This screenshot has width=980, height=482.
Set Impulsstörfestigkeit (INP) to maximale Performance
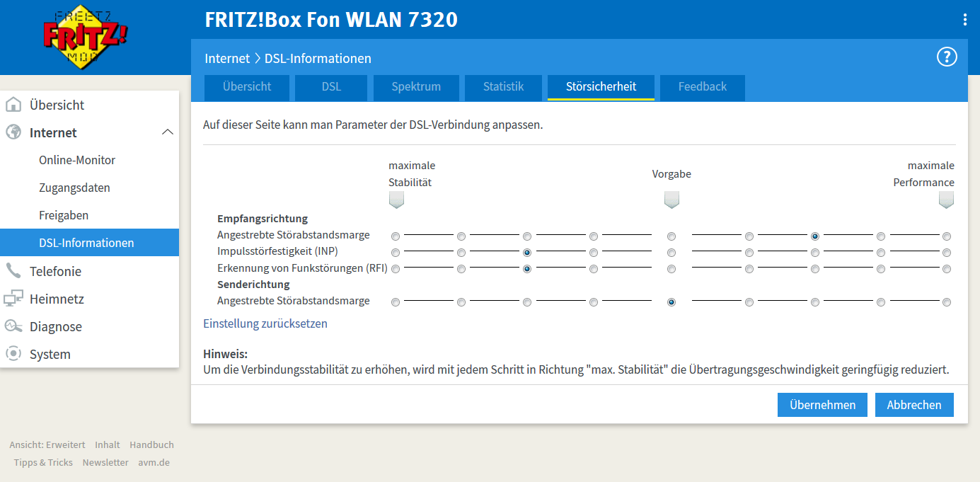click(947, 253)
